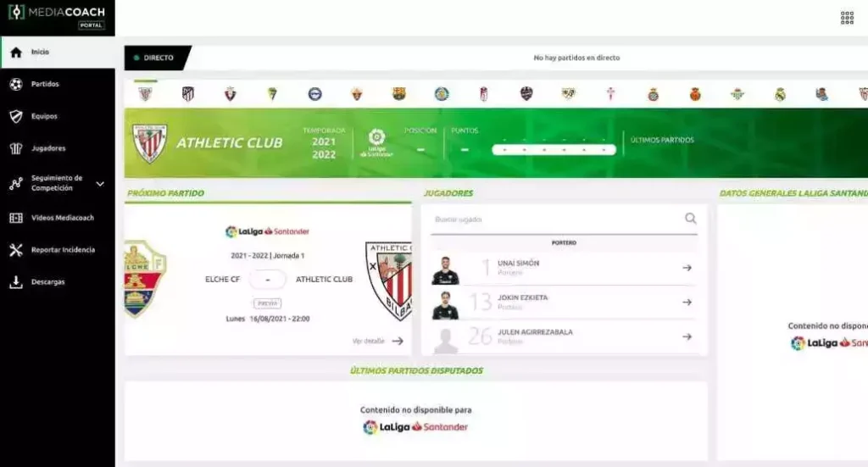Pick the Real Betis crest

tap(737, 94)
